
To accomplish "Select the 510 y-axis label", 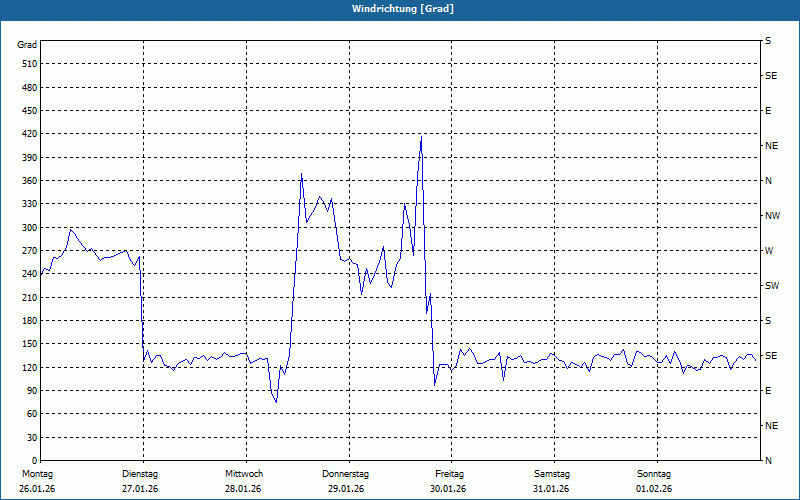I will coord(30,64).
